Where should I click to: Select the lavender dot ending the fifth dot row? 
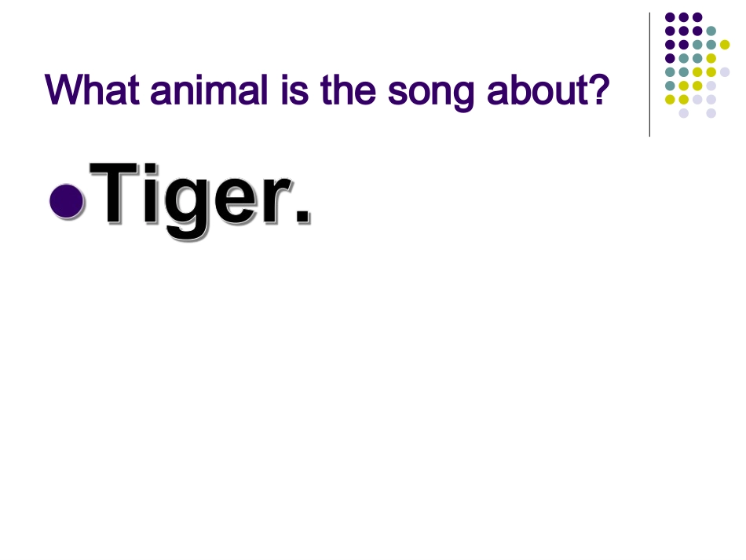pos(725,71)
